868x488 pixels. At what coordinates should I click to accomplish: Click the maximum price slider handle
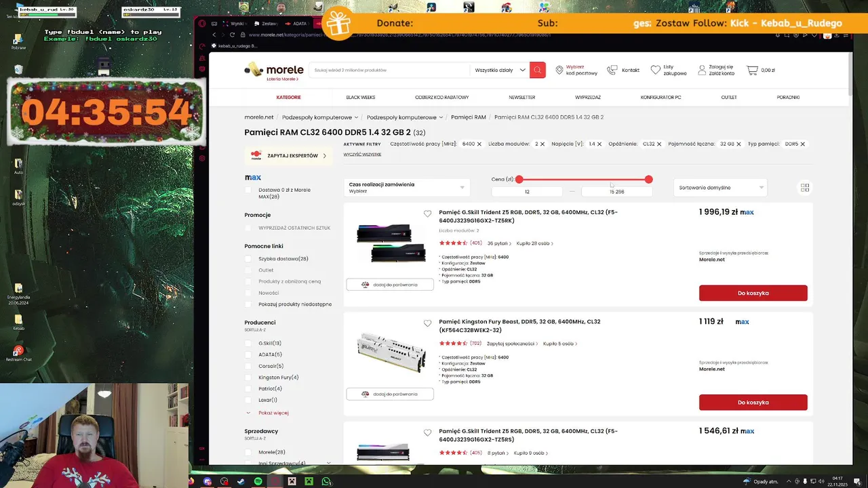point(649,180)
